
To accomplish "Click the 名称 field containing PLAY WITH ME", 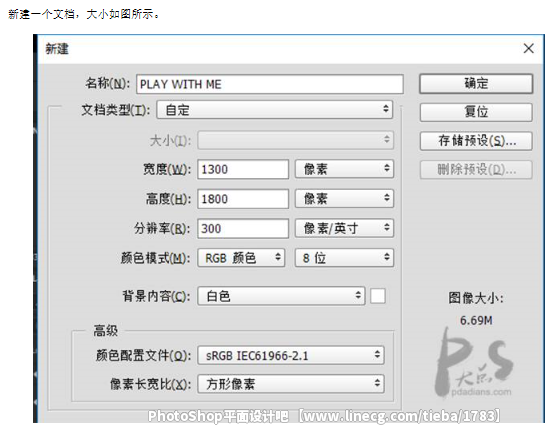I will tap(270, 84).
